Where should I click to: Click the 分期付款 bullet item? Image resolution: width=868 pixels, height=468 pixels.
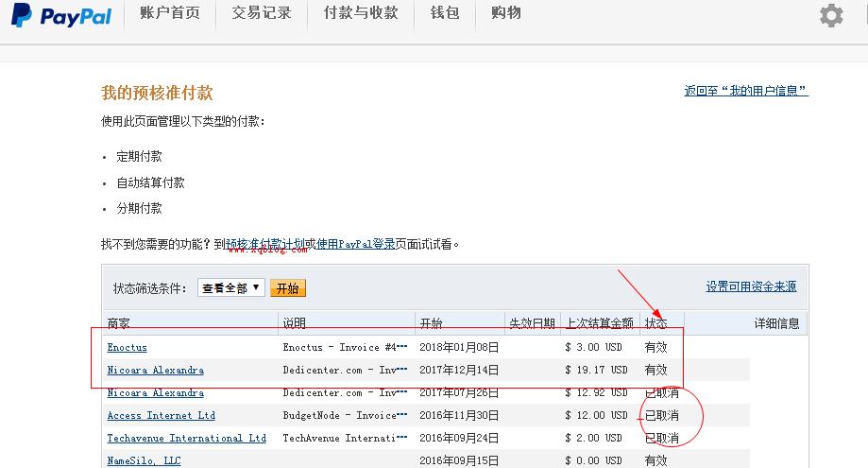[139, 208]
